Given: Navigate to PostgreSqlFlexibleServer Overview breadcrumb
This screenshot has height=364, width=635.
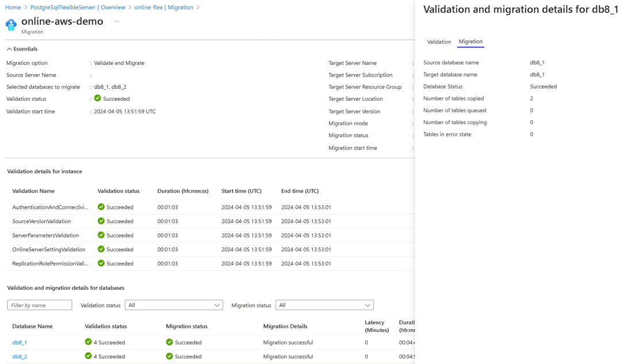Looking at the screenshot, I should pos(78,7).
